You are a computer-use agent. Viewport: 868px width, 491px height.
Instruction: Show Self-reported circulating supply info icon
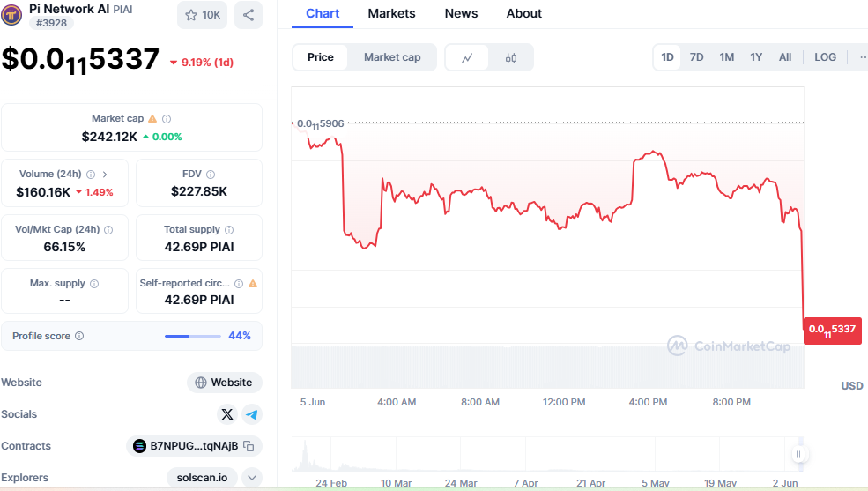pyautogui.click(x=239, y=284)
